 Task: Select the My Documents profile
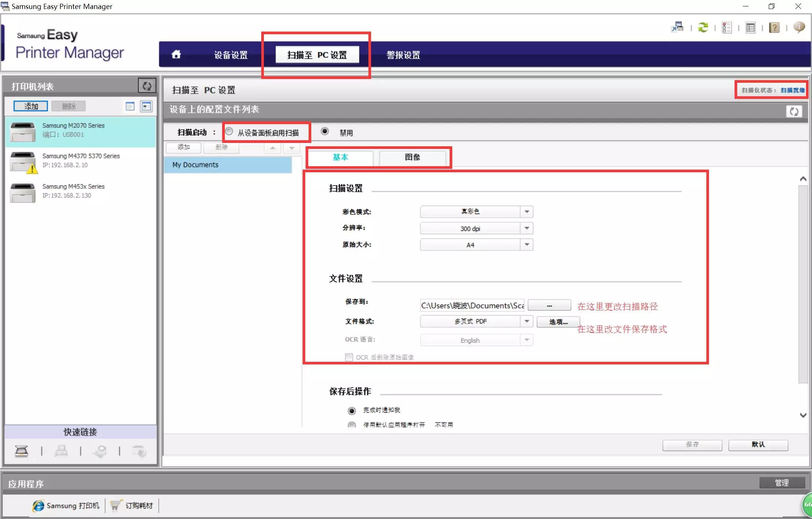(x=228, y=165)
